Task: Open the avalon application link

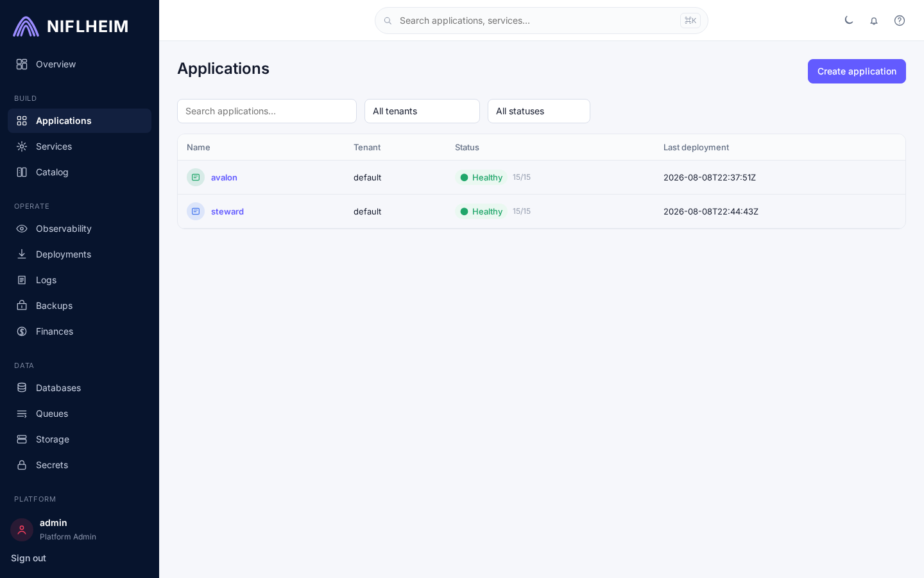Action: [x=224, y=177]
